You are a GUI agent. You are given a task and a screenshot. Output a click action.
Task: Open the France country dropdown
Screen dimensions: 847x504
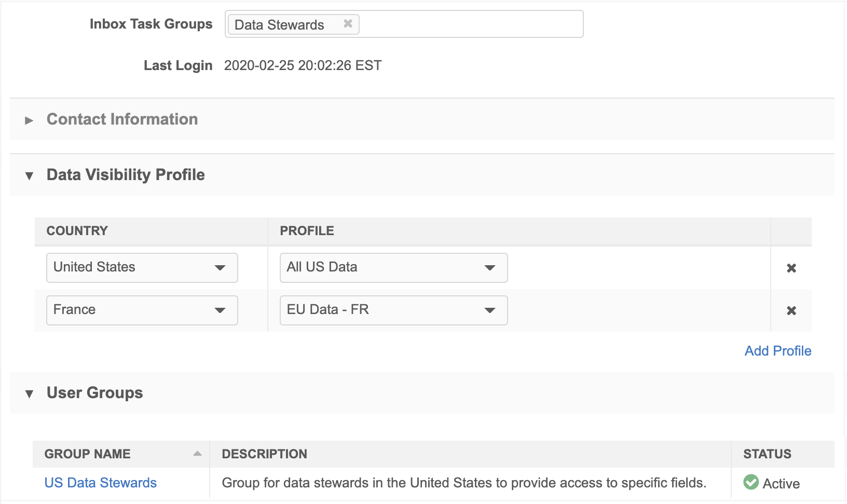142,310
